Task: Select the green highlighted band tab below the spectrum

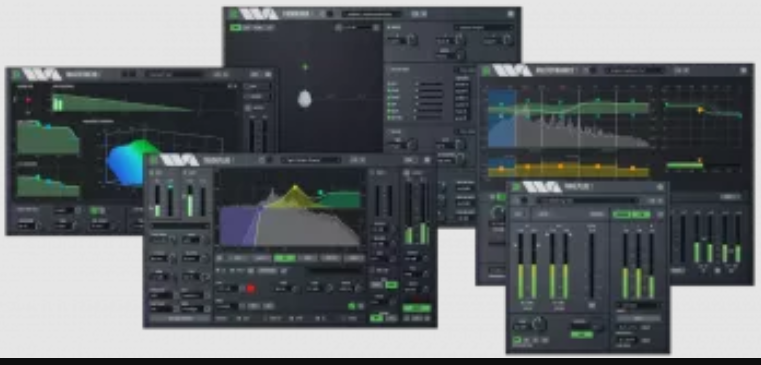Action: point(284,258)
